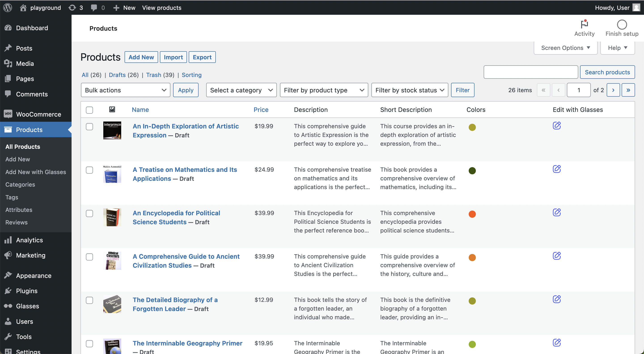Click the Posts pin icon
The width and height of the screenshot is (644, 354).
(8, 48)
